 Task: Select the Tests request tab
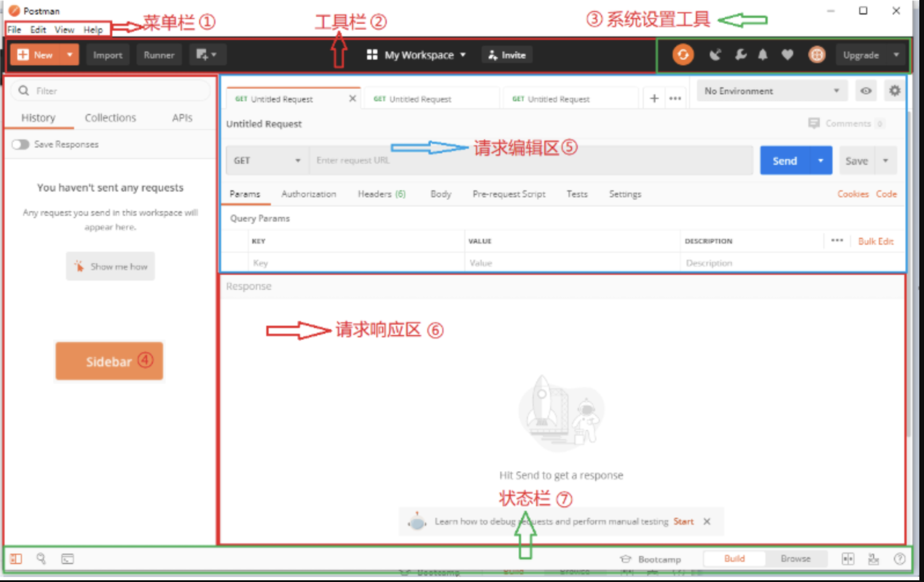click(577, 194)
